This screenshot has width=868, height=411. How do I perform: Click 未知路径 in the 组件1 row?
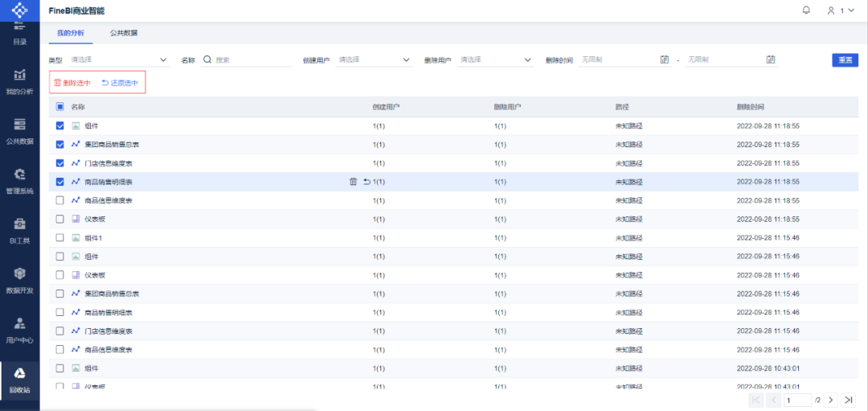pyautogui.click(x=628, y=237)
